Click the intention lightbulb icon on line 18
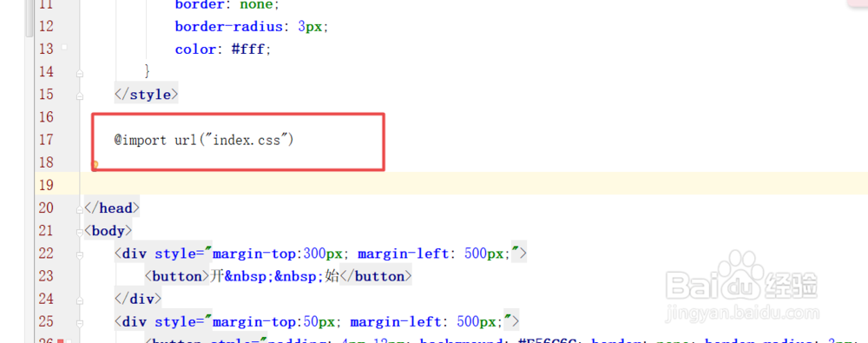This screenshot has height=343, width=868. pos(95,165)
